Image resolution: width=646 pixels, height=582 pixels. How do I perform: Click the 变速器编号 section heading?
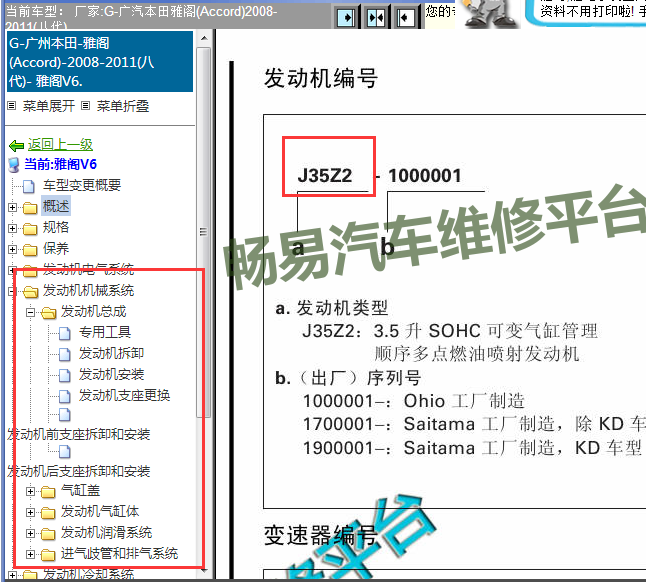click(x=321, y=535)
